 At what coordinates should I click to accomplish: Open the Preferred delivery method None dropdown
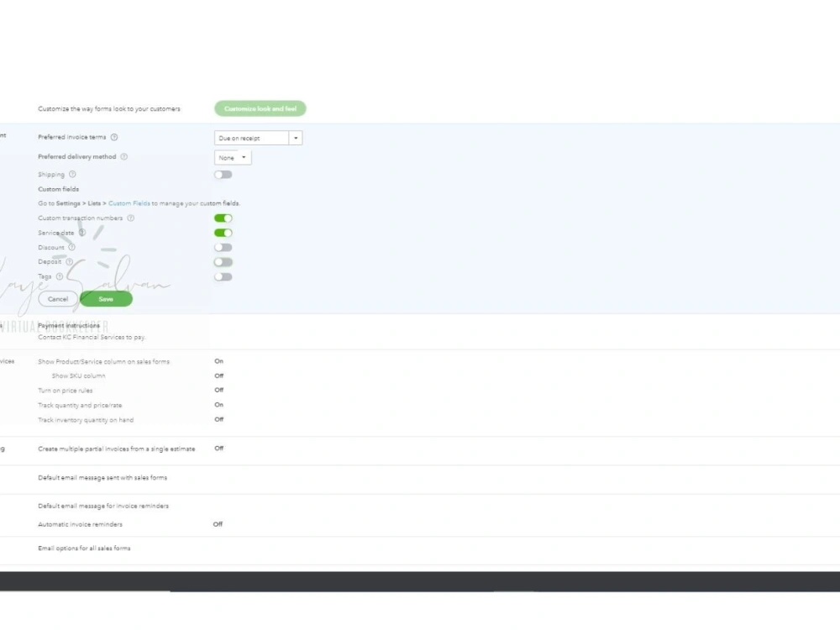(233, 158)
